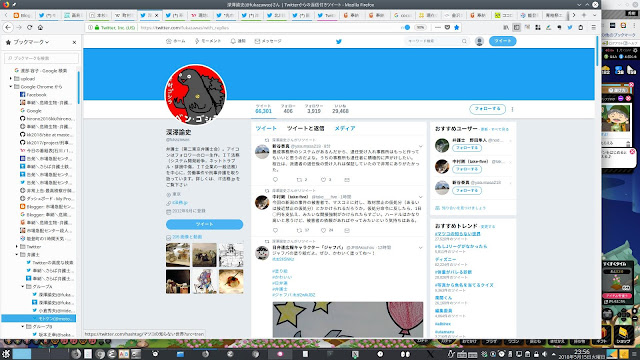Reply to the first tweet
The height and width of the screenshot is (360, 640).
(x=276, y=180)
